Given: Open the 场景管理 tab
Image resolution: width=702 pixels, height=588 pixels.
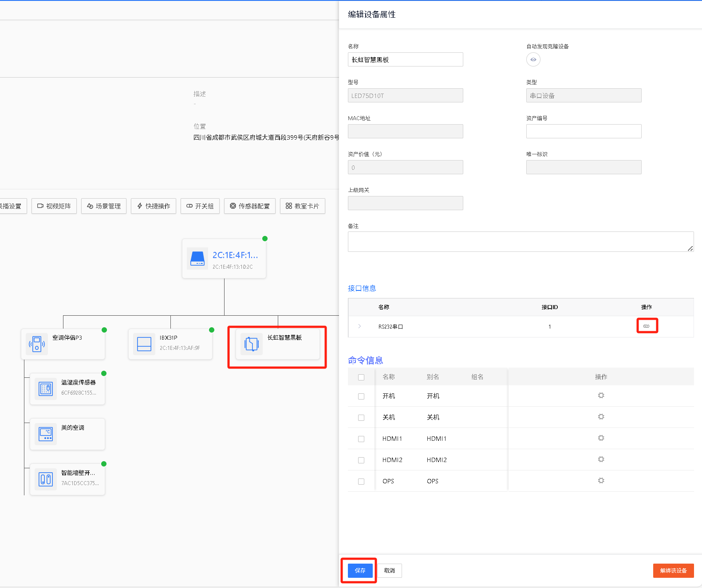Looking at the screenshot, I should coord(104,206).
